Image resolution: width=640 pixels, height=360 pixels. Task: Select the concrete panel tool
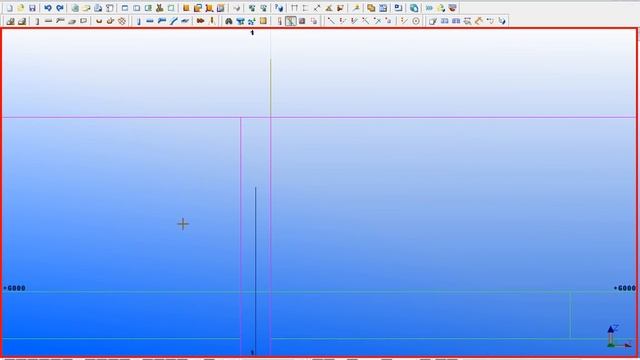pos(84,21)
